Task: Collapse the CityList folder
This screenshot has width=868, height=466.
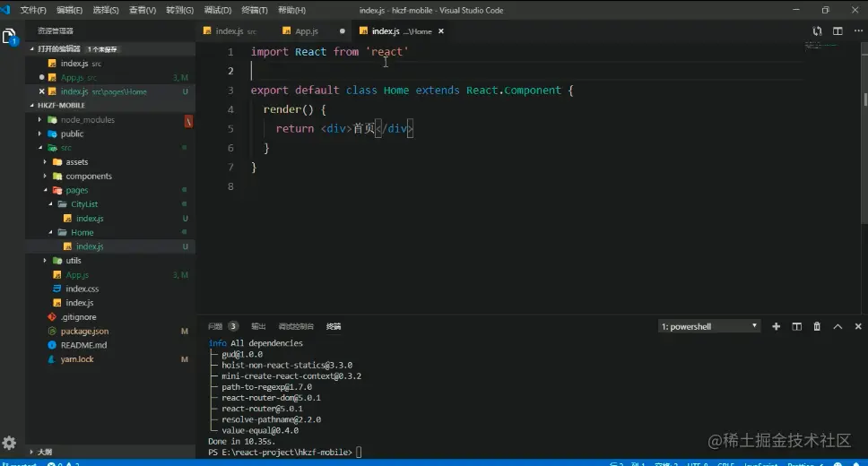Action: point(50,204)
